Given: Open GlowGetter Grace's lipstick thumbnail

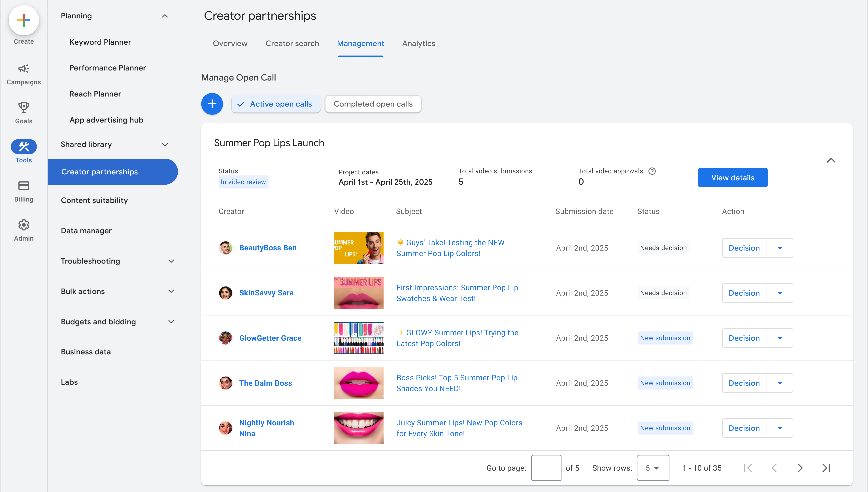Looking at the screenshot, I should click(x=358, y=338).
